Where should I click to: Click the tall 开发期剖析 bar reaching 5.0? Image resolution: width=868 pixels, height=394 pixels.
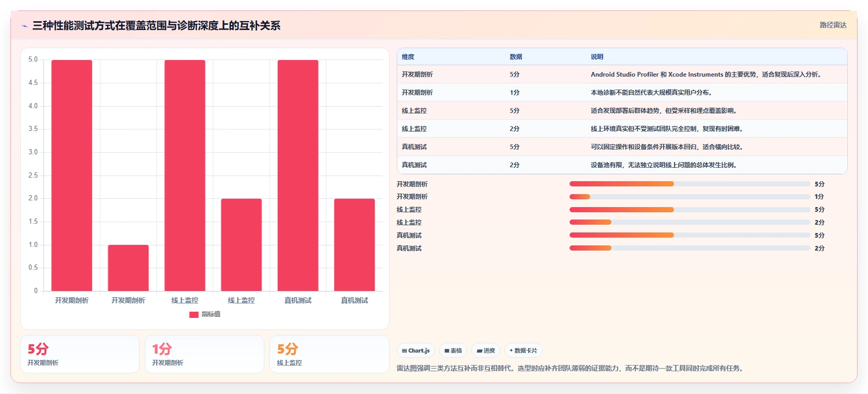[72, 176]
